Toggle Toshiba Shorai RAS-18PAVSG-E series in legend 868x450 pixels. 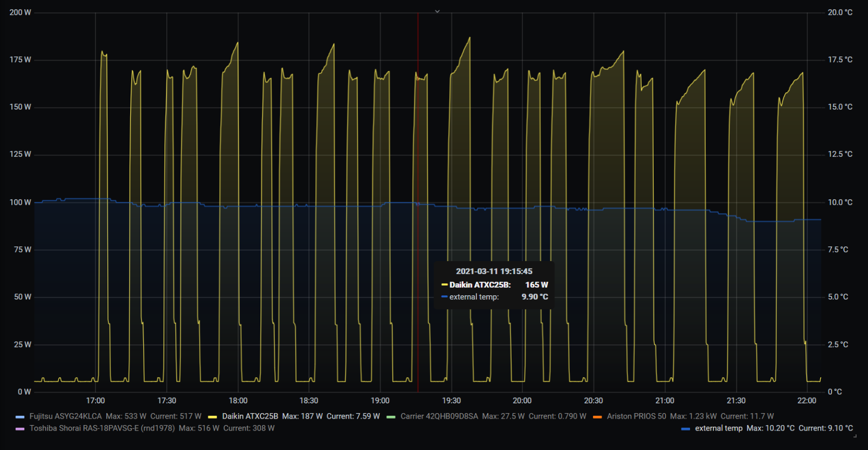tap(102, 428)
